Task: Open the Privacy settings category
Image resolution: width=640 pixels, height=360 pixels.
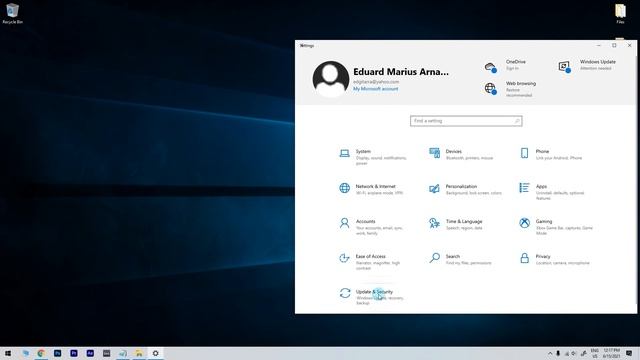Action: coord(554,259)
